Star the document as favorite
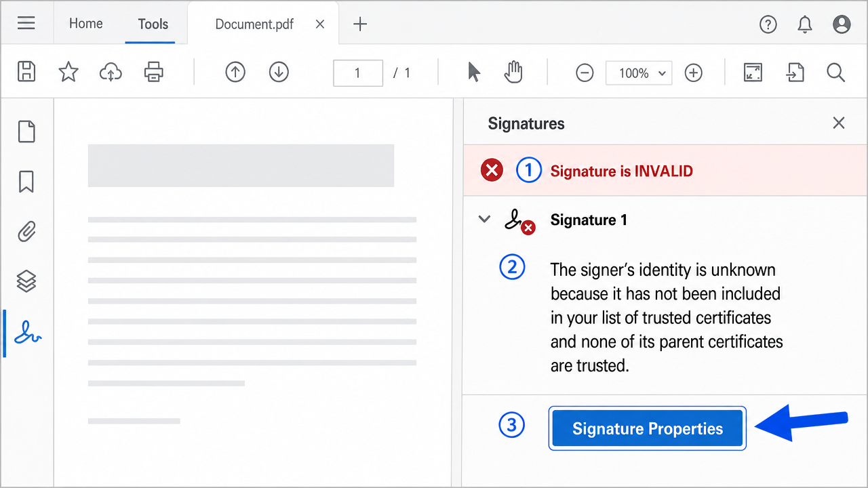 (68, 72)
